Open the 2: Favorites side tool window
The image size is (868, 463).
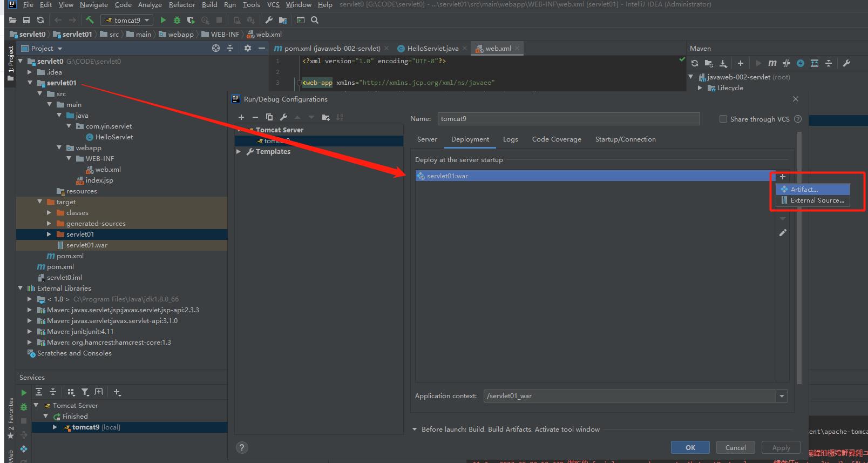click(x=11, y=417)
